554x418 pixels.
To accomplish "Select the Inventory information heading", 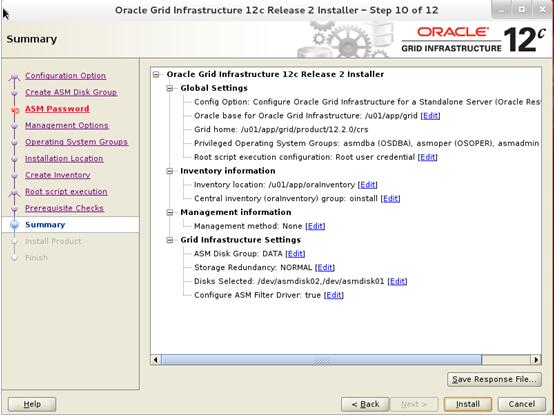I will 228,171.
